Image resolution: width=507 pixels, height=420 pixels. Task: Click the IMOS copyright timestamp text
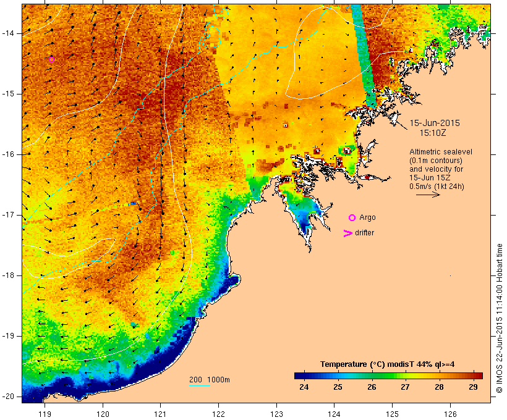coord(499,318)
